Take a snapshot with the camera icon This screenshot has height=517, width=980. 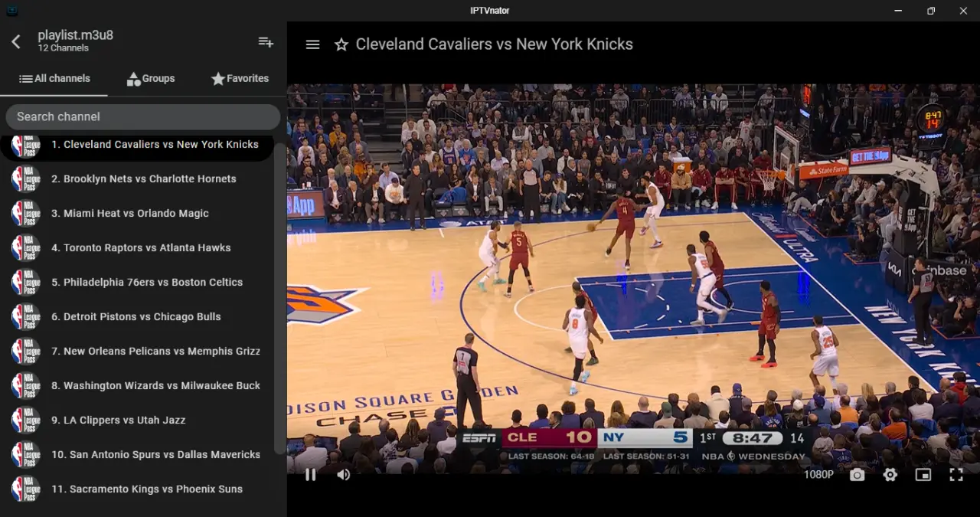pos(857,475)
